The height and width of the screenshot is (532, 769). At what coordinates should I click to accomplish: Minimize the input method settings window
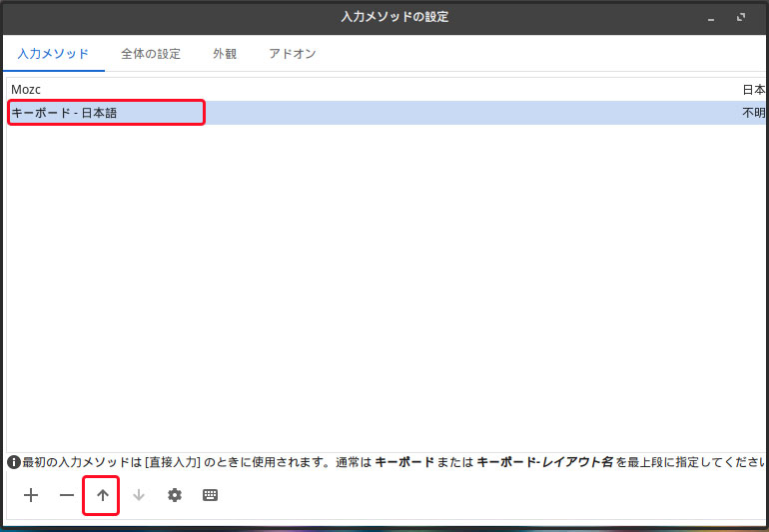pyautogui.click(x=711, y=18)
